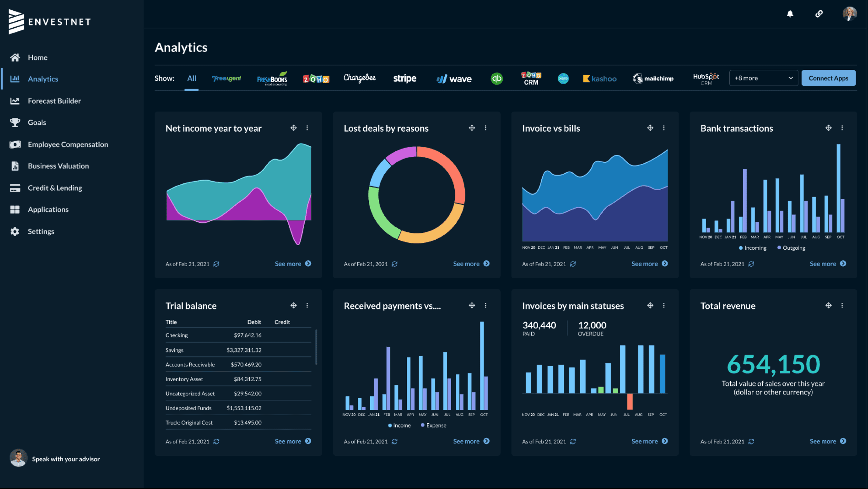Toggle Expense legend in Received payments
Image resolution: width=868 pixels, height=489 pixels.
click(433, 425)
